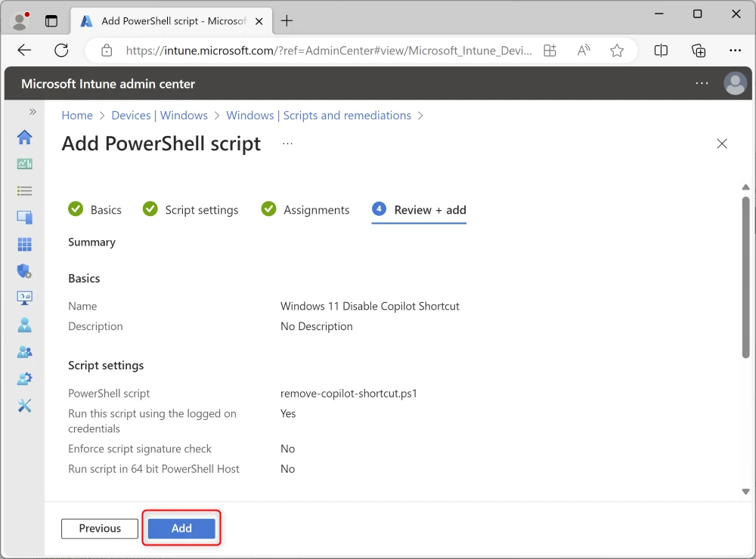
Task: Switch to the Script settings step tab
Action: pos(191,210)
